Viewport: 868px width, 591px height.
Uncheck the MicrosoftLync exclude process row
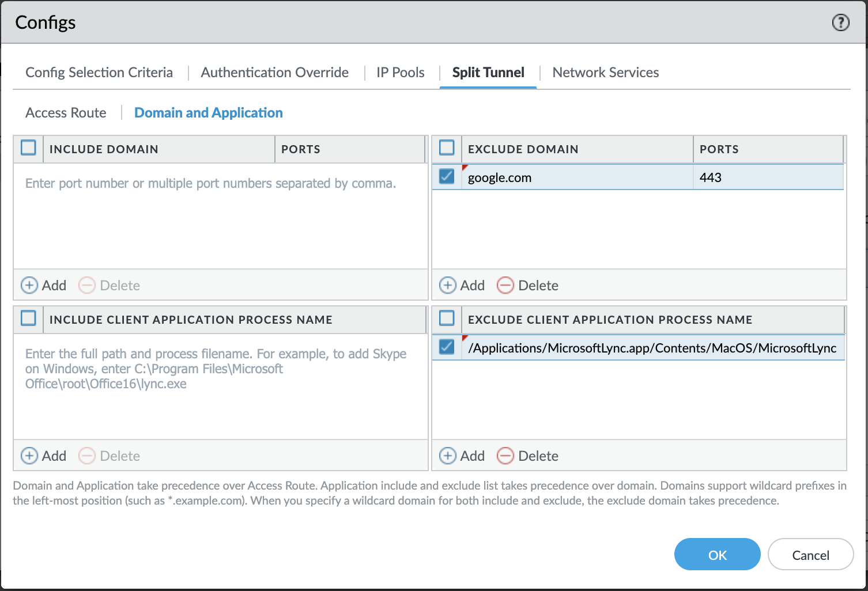click(446, 347)
